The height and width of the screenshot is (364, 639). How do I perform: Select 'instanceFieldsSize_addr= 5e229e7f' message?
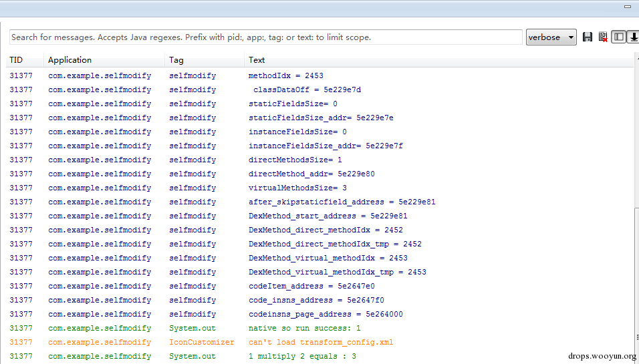(326, 146)
